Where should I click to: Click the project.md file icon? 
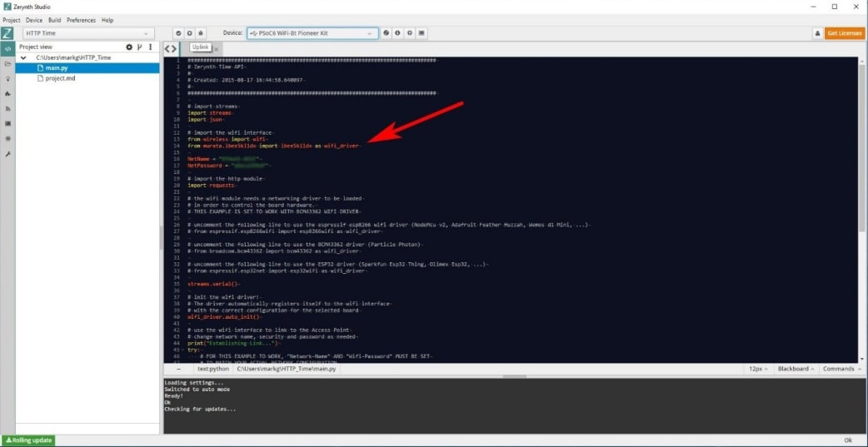(40, 78)
